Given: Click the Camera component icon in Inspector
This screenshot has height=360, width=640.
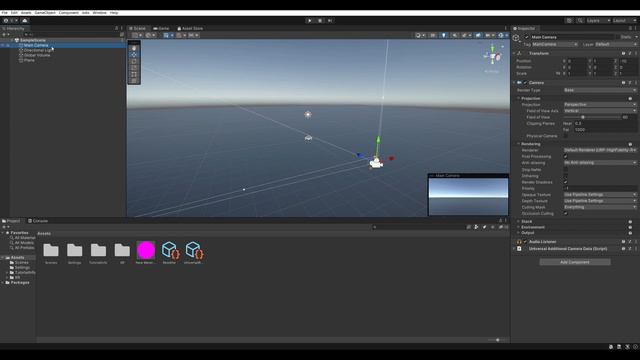Looking at the screenshot, I should pos(520,82).
